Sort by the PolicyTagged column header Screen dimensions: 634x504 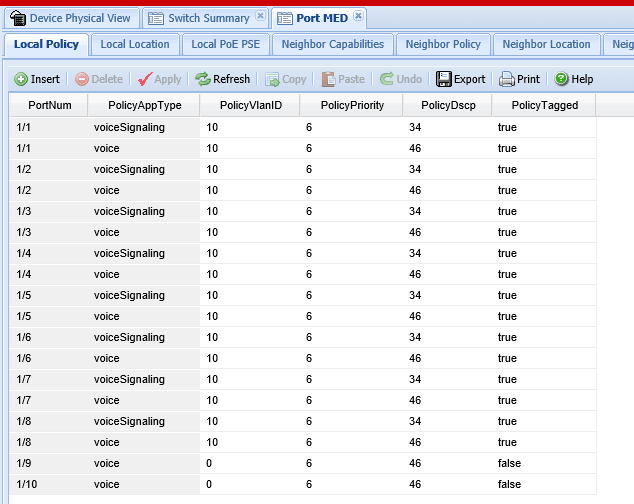(544, 105)
